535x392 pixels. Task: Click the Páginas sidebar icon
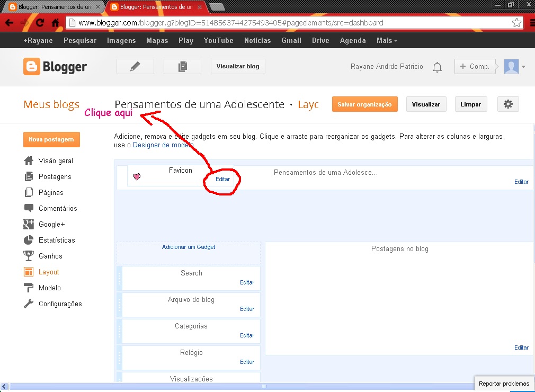tap(29, 192)
